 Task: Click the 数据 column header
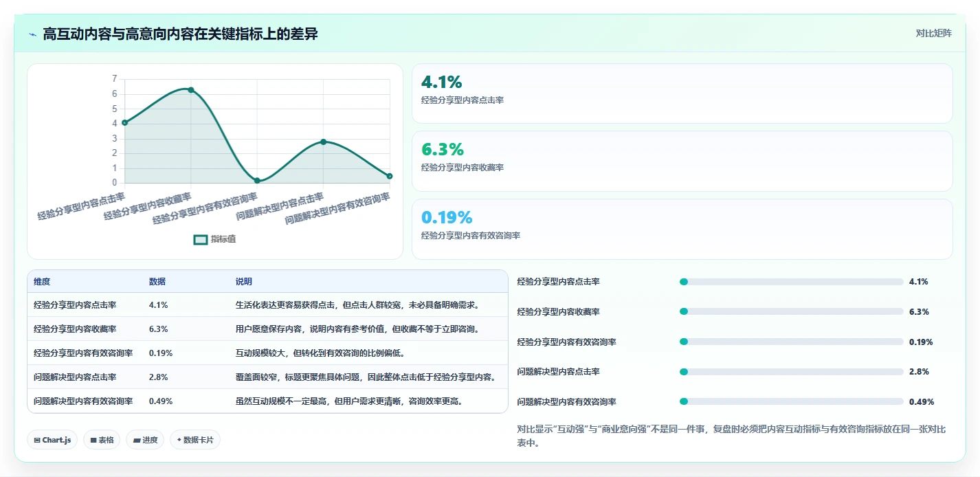click(157, 282)
